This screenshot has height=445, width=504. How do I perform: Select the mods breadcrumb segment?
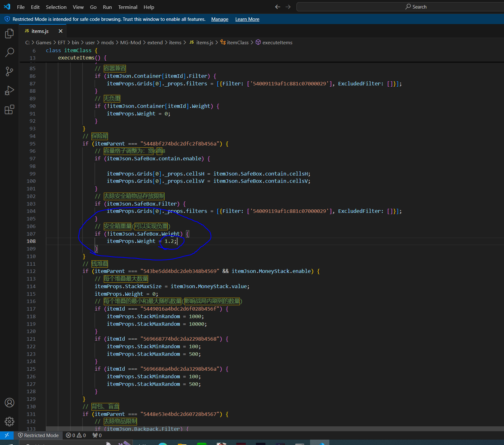[108, 42]
